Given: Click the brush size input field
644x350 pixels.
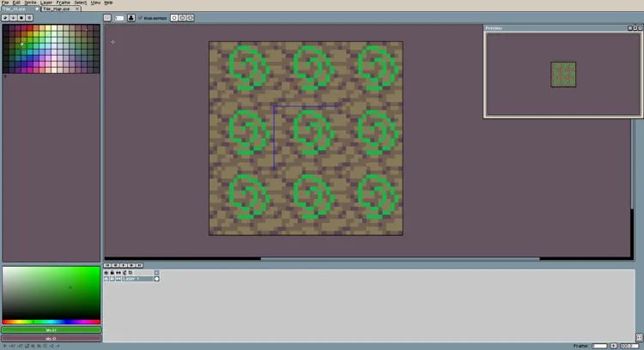Looking at the screenshot, I should [119, 18].
